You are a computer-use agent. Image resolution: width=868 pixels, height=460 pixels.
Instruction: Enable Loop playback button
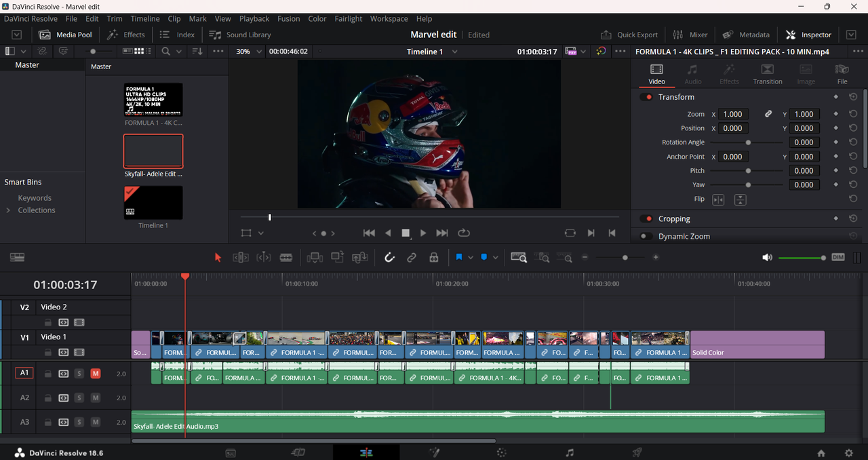(x=464, y=233)
